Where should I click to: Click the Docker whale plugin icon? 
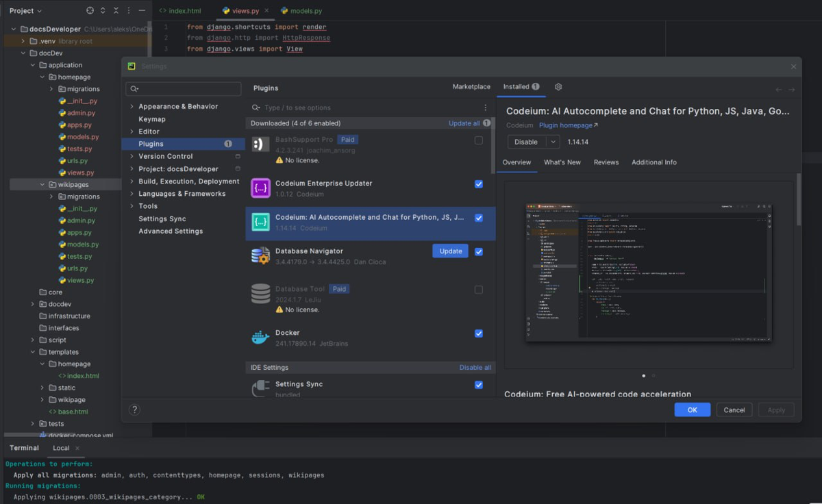260,338
